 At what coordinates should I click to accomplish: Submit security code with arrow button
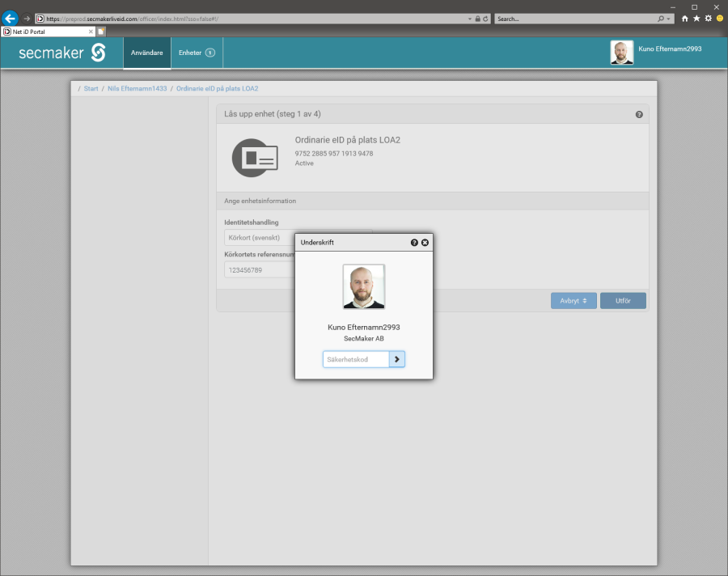pos(397,359)
